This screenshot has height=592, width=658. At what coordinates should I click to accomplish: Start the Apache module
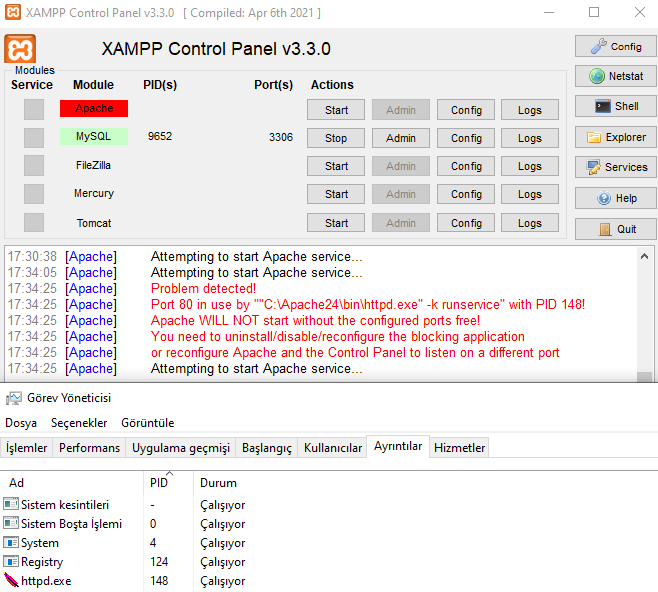(336, 110)
